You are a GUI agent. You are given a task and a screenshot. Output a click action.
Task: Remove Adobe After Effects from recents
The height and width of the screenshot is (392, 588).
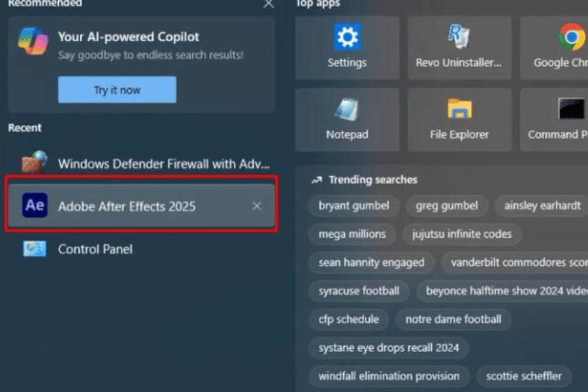tap(257, 206)
